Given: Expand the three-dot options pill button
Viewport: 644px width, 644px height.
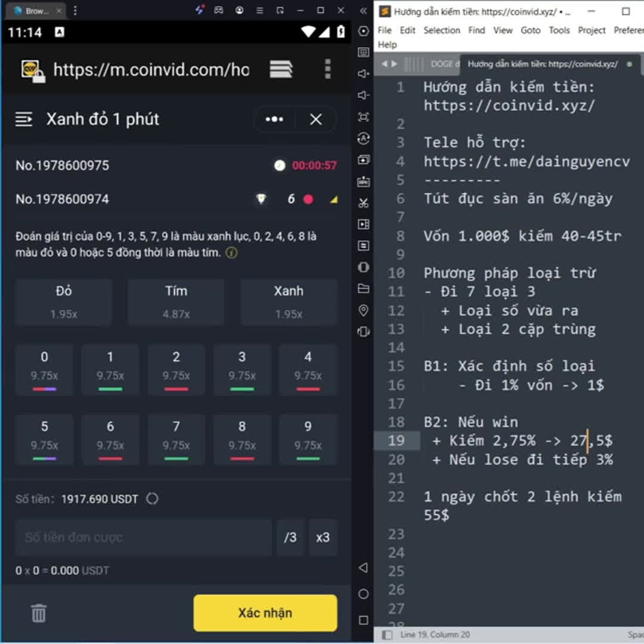Looking at the screenshot, I should 274,119.
